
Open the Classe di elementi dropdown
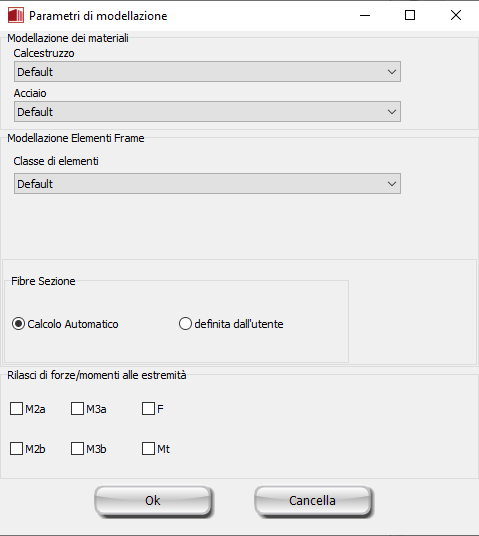click(x=207, y=184)
